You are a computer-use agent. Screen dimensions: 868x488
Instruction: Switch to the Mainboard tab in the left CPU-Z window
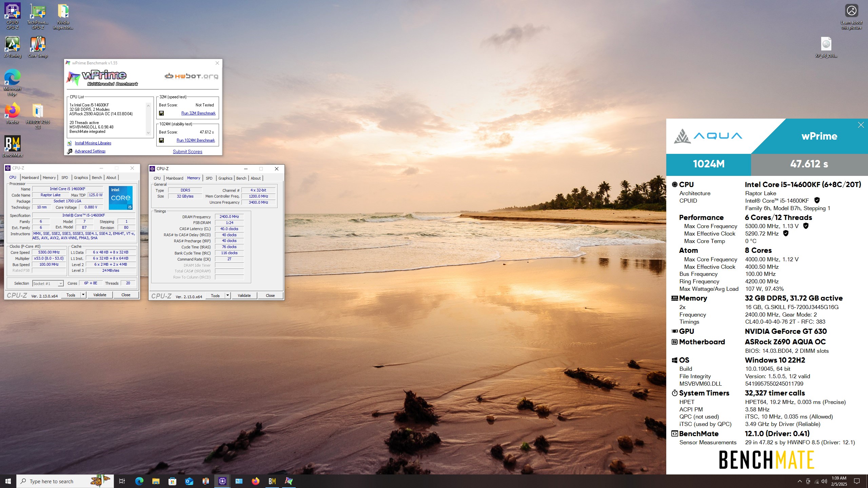coord(30,178)
